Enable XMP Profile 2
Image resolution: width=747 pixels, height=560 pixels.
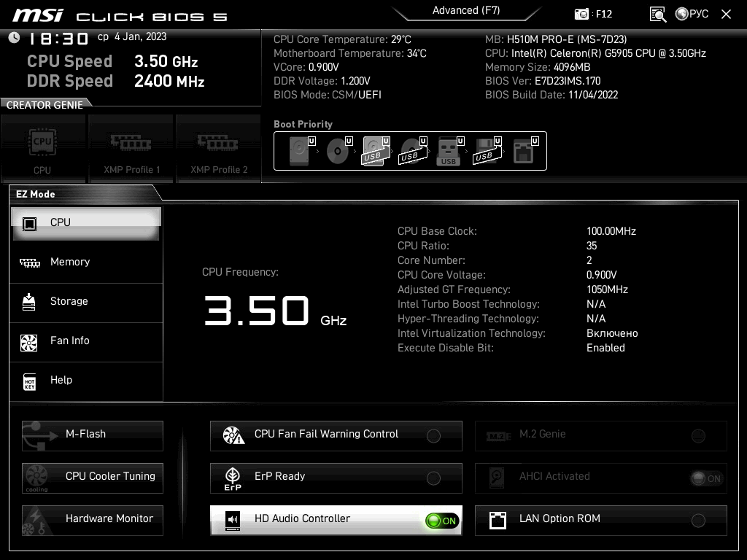(219, 148)
